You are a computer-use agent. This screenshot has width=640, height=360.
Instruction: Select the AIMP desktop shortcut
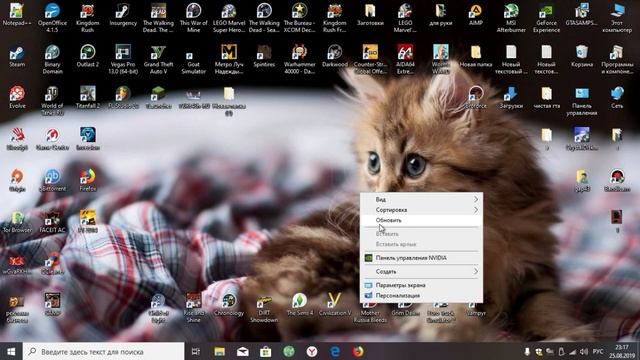(476, 15)
